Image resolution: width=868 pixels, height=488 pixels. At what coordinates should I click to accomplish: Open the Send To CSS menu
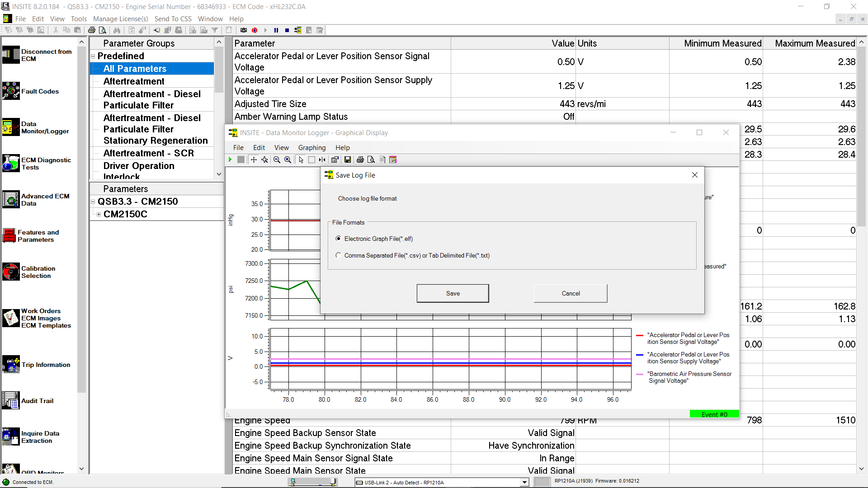click(173, 19)
